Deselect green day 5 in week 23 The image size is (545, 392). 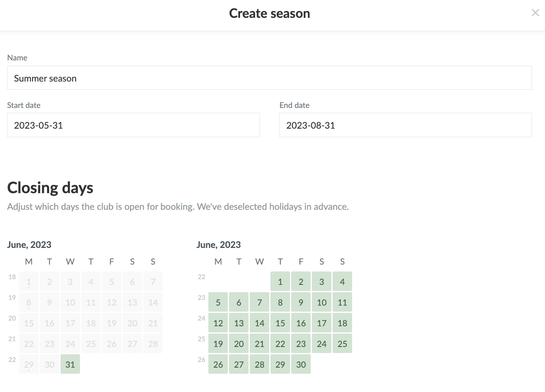click(x=218, y=302)
